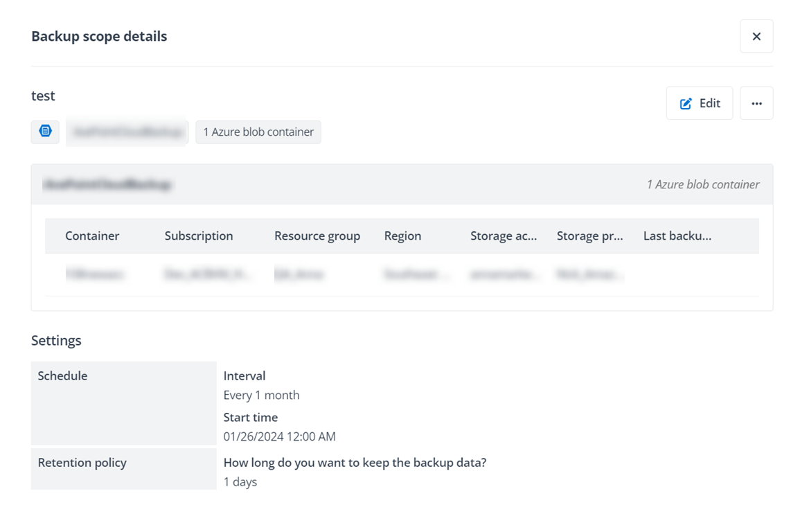The image size is (800, 532).
Task: Sort by the Container column header
Action: click(x=92, y=236)
